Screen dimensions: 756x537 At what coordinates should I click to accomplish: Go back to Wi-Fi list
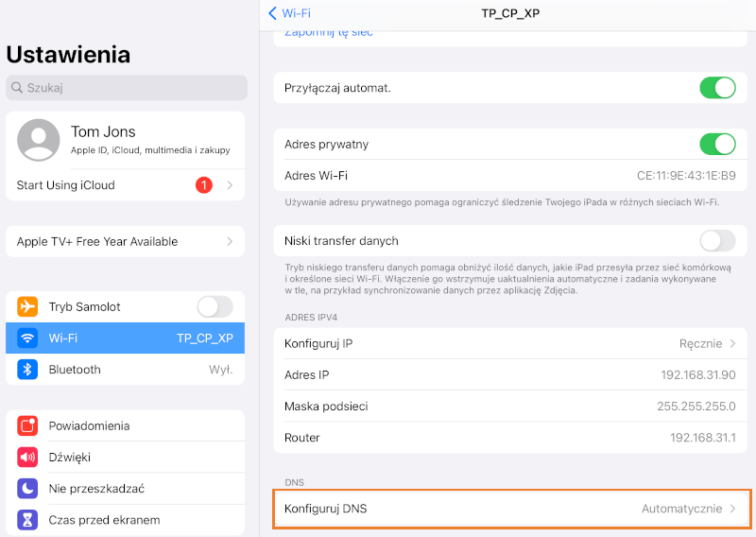(x=289, y=13)
